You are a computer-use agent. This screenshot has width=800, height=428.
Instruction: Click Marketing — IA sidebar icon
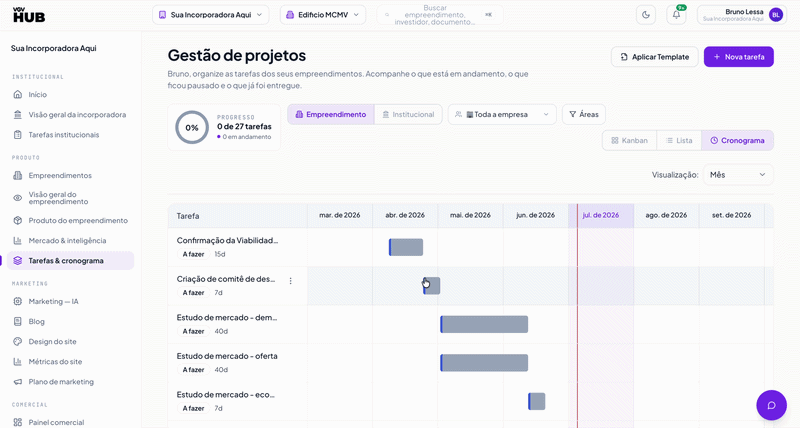(x=18, y=301)
